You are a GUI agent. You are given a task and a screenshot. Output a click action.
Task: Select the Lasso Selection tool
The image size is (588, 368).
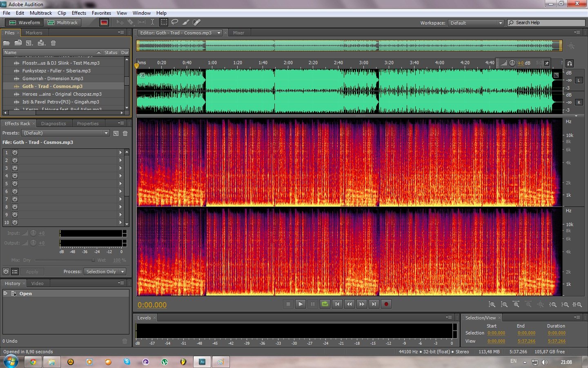pyautogui.click(x=175, y=22)
